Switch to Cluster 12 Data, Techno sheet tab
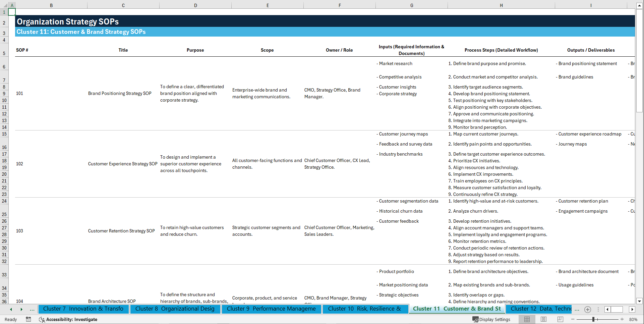This screenshot has height=324, width=644. (x=540, y=309)
